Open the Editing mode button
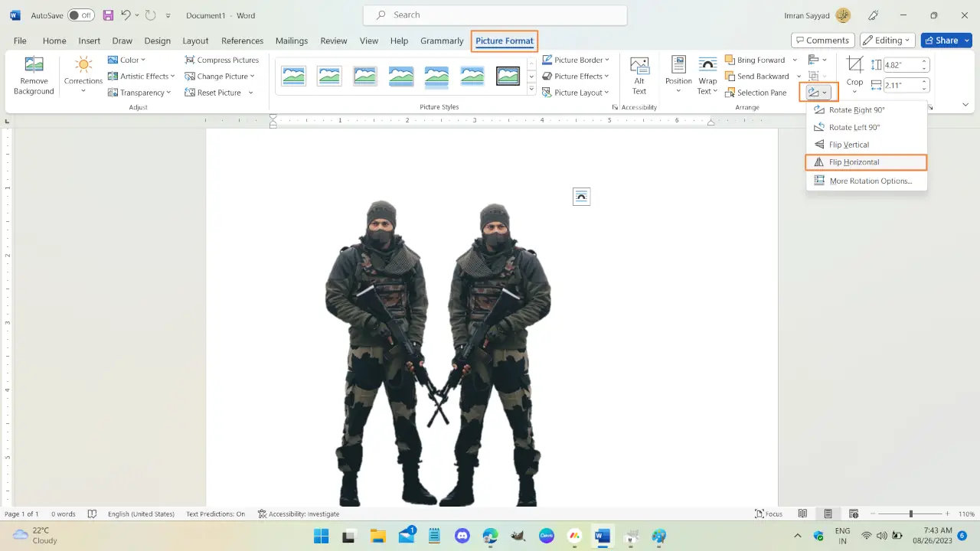 click(887, 41)
